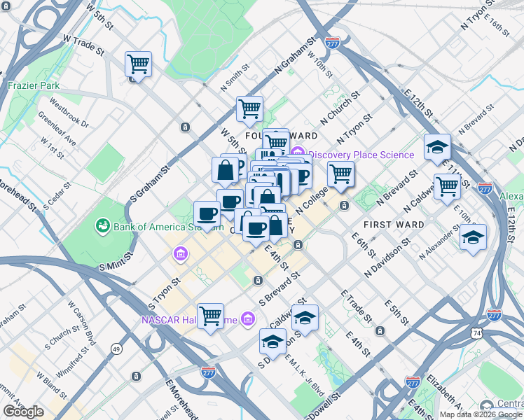Select the US 74 route shield
The height and width of the screenshot is (420, 524).
pos(477,333)
